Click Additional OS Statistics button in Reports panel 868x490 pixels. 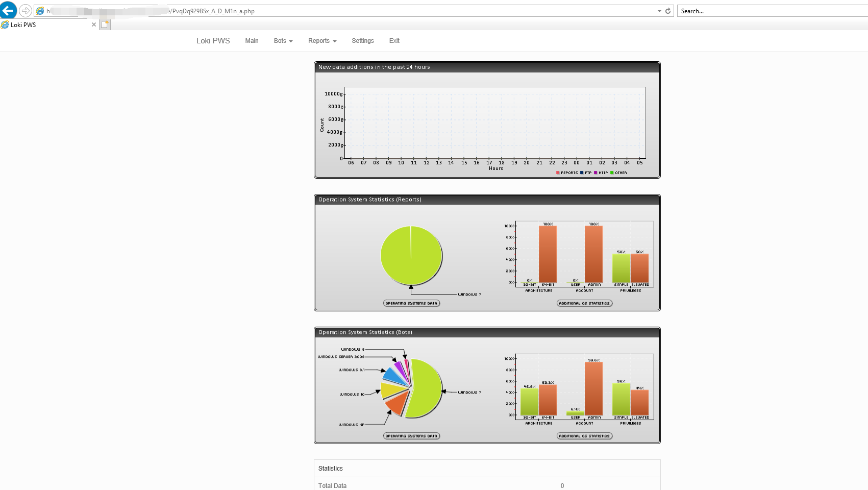[x=585, y=303]
